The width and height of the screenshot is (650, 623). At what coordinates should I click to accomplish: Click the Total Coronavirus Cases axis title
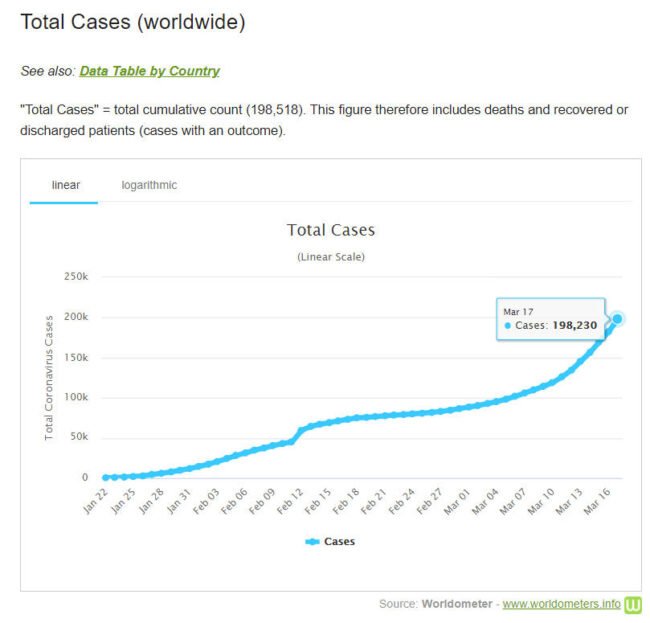48,377
